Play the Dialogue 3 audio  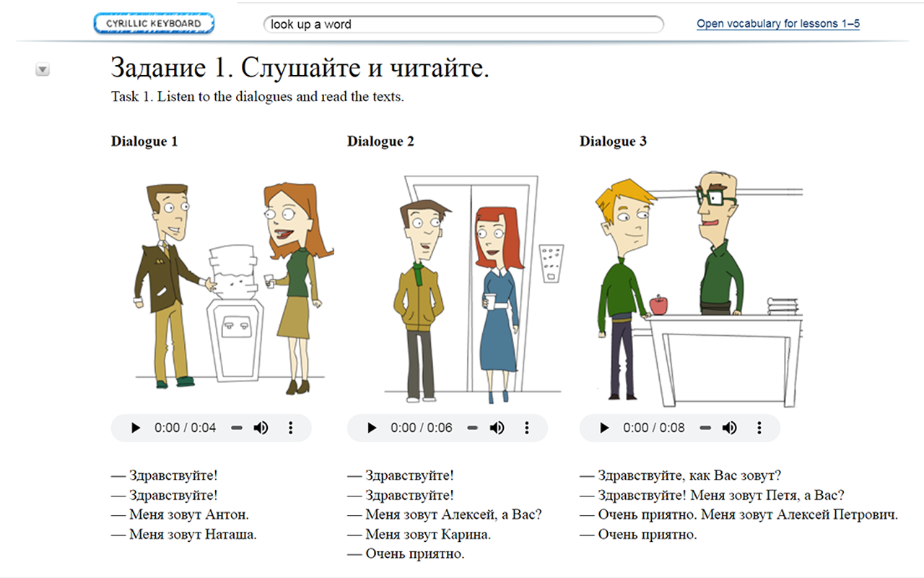(x=604, y=428)
